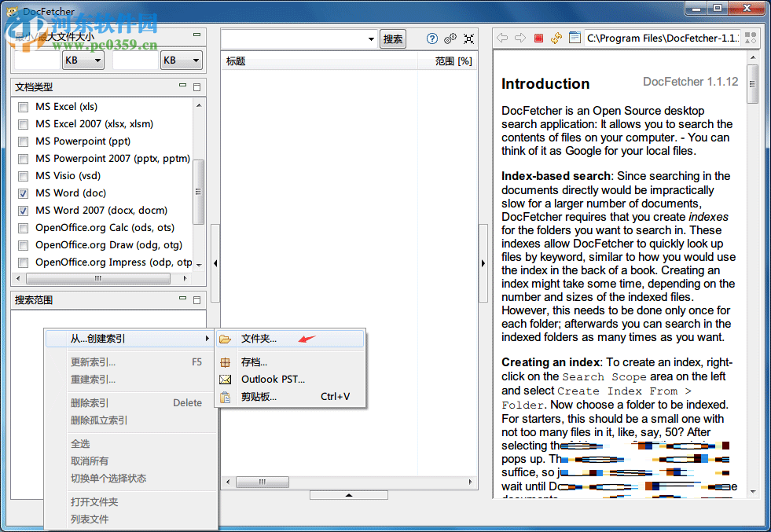Click the results horizontal scrollbar thumb
This screenshot has height=532, width=771.
(x=263, y=482)
